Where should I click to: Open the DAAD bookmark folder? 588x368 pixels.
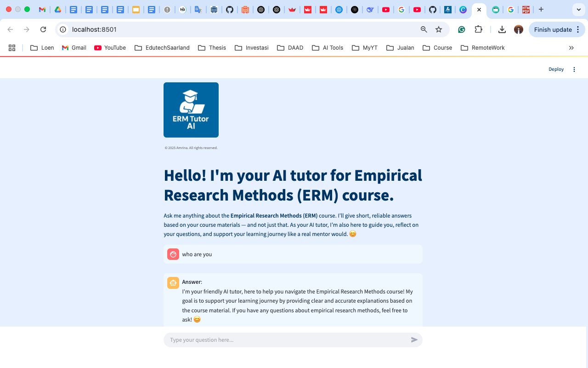[x=290, y=47]
